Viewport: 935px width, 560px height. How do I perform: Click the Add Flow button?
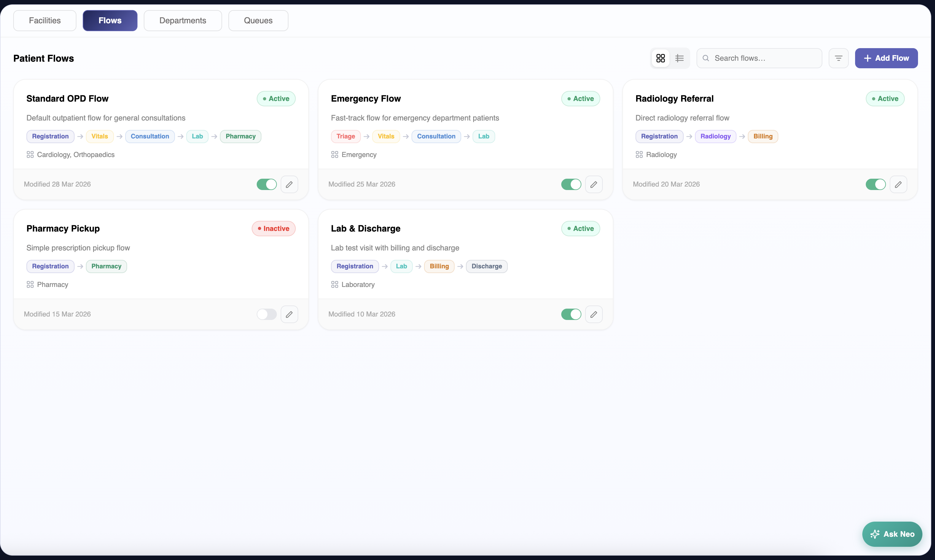click(886, 58)
